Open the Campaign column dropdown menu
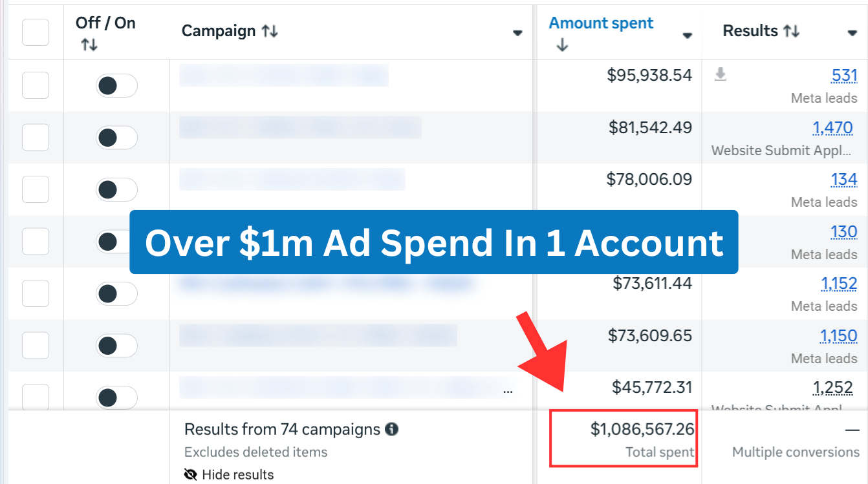This screenshot has width=868, height=484. [x=517, y=33]
